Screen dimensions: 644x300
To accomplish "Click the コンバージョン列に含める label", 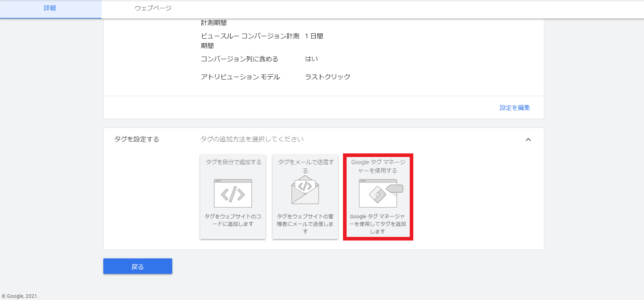I will pyautogui.click(x=240, y=59).
